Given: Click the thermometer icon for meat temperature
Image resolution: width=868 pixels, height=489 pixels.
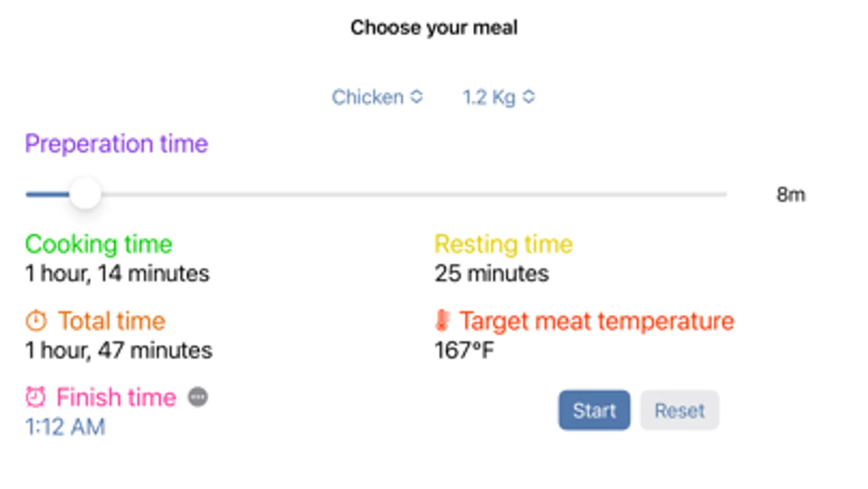Looking at the screenshot, I should click(x=442, y=321).
